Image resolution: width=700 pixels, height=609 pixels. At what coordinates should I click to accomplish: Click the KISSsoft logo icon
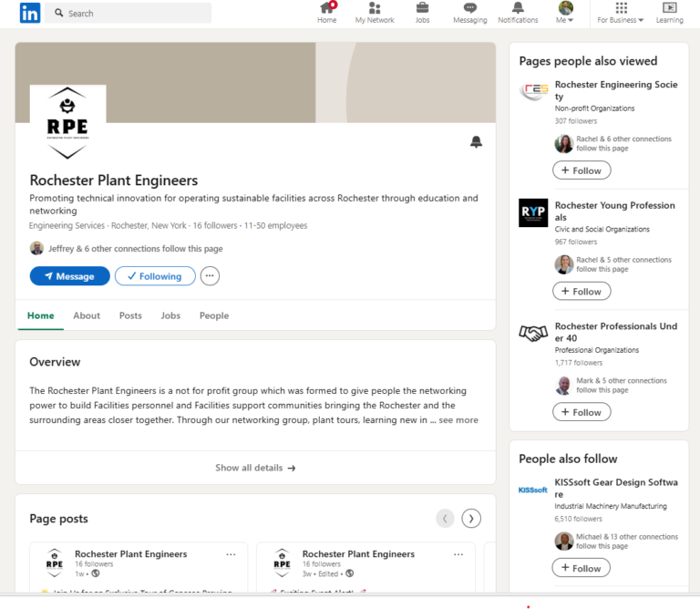coord(532,490)
